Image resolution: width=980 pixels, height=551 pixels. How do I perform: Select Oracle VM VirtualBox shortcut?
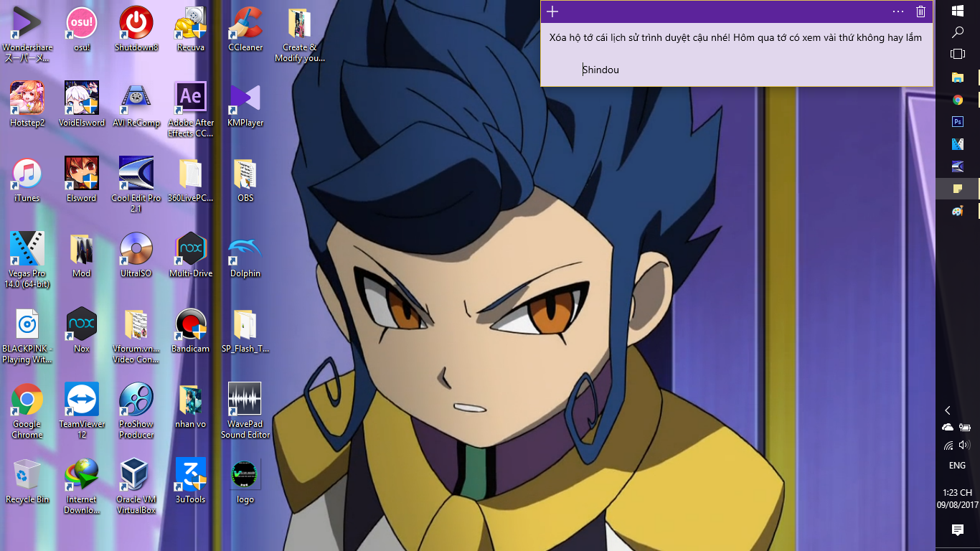click(136, 486)
